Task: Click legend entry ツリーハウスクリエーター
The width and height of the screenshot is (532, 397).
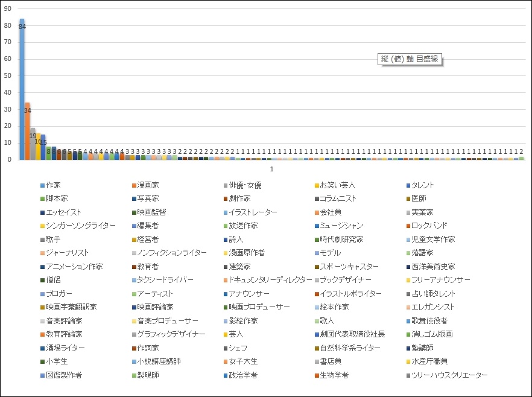Action: [447, 375]
